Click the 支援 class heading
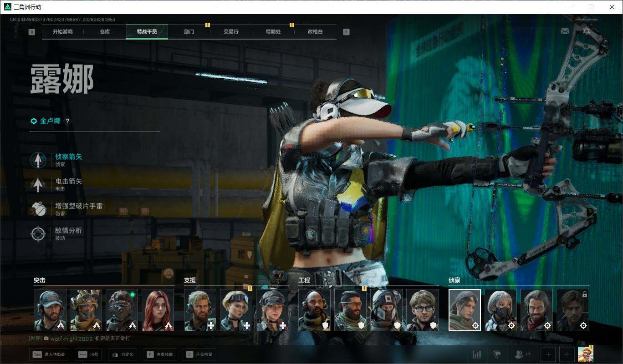 (190, 280)
